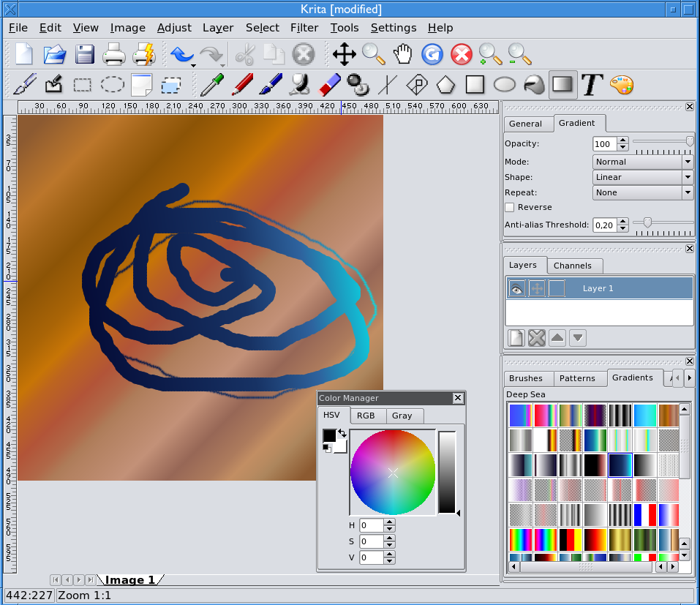The image size is (700, 605).
Task: Select the elliptical selection tool
Action: 112,84
